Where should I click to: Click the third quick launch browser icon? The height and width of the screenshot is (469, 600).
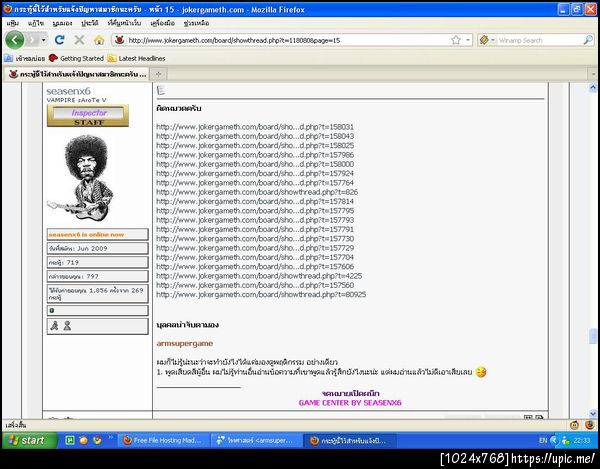[x=97, y=440]
